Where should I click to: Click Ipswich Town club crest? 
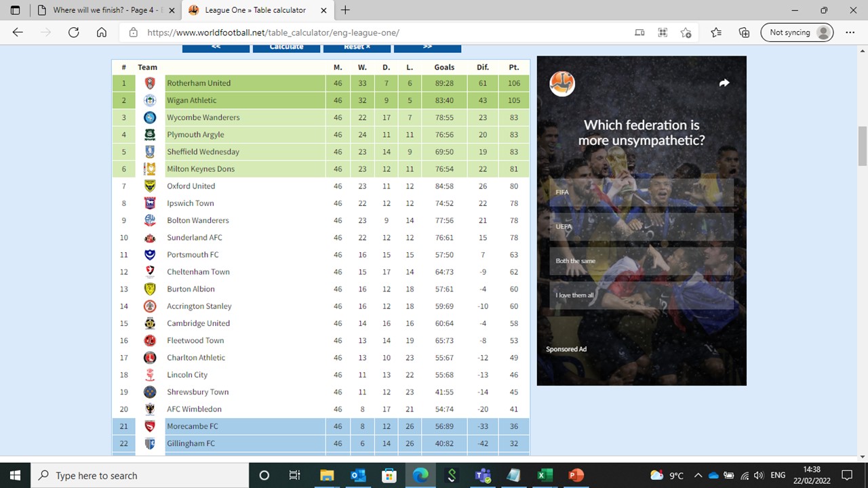point(150,203)
